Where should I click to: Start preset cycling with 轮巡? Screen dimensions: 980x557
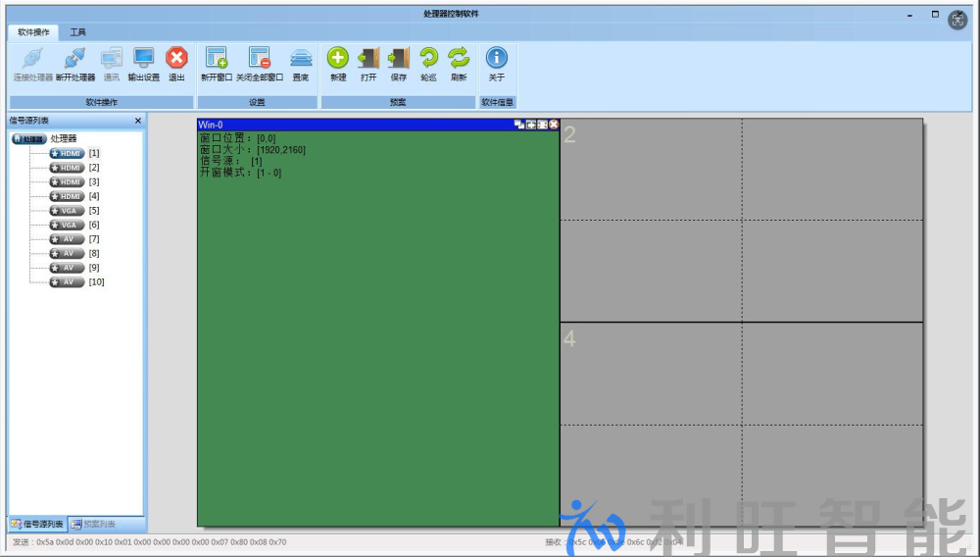(x=428, y=59)
